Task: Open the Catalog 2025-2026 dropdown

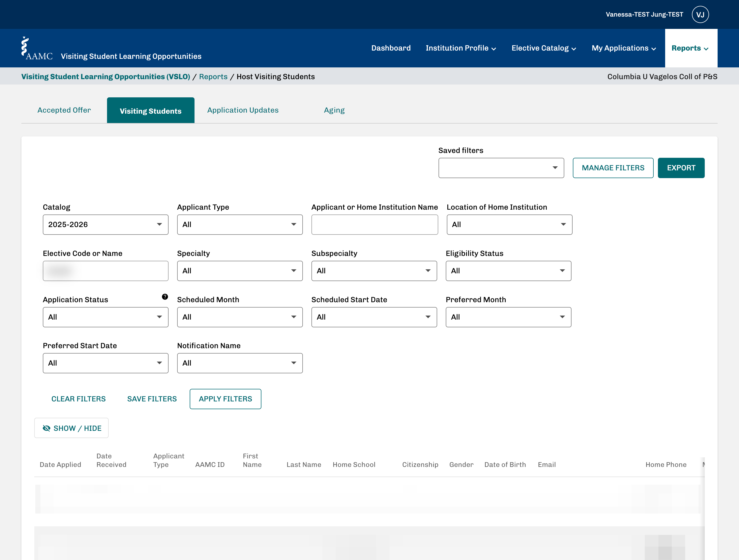Action: coord(106,224)
